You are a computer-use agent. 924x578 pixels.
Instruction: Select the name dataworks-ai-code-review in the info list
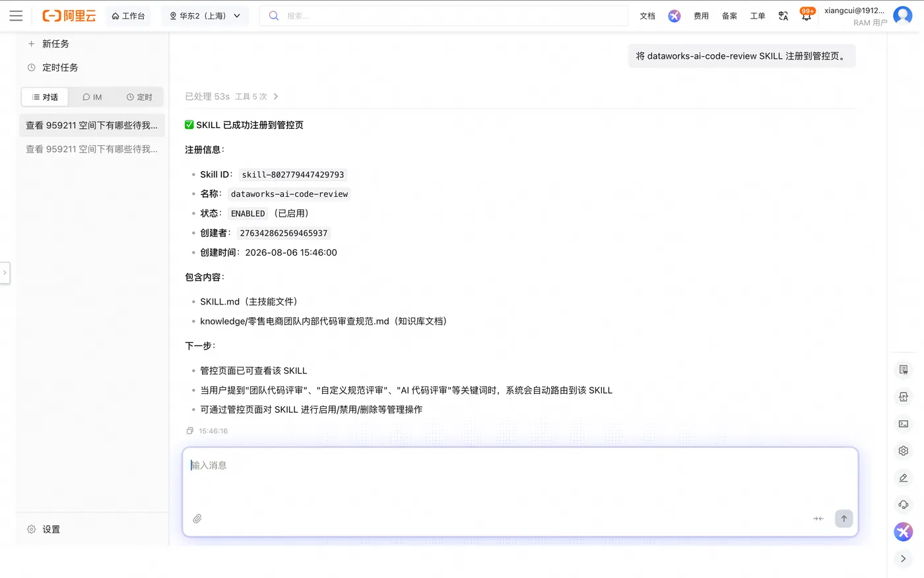[289, 194]
